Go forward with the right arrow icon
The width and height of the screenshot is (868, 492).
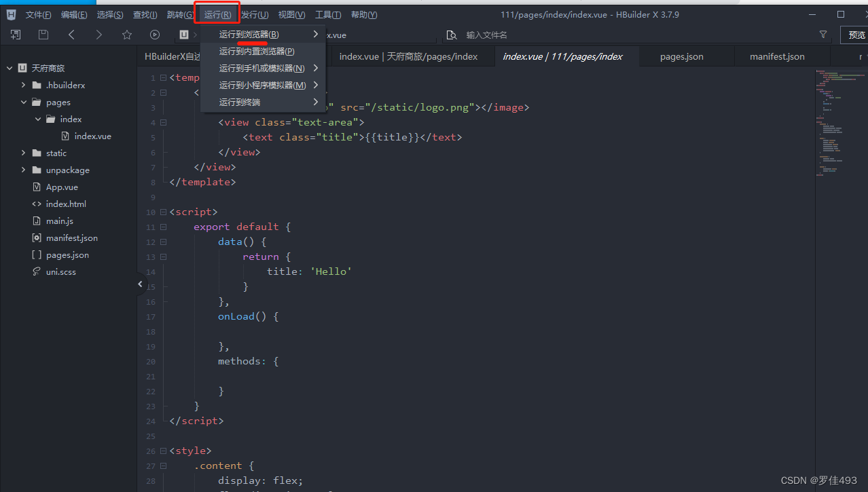coord(99,35)
